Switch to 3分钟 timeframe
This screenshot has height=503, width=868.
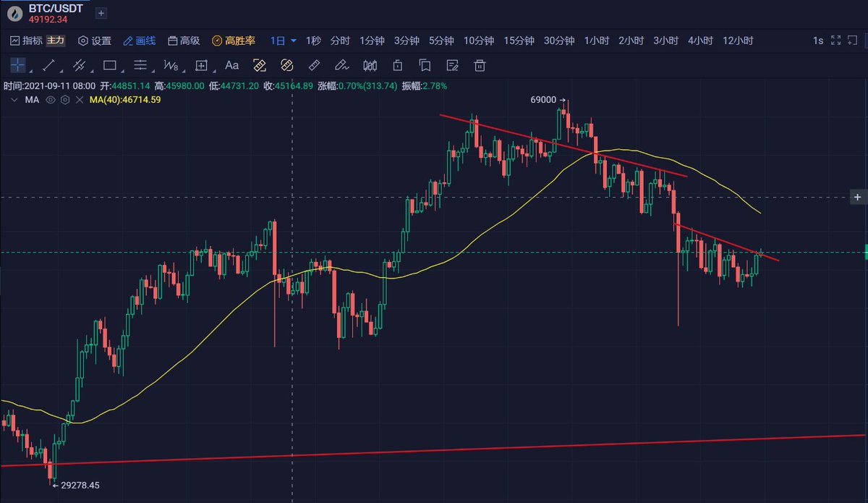[407, 41]
